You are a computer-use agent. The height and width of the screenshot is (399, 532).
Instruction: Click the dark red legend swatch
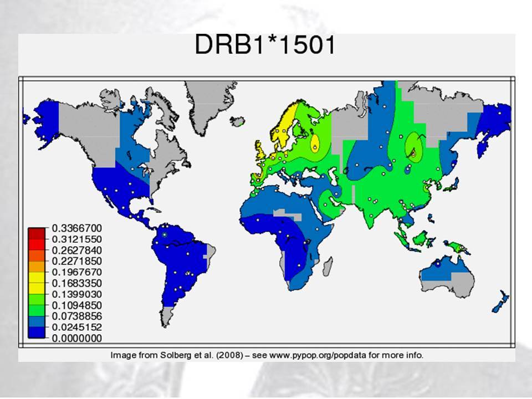[x=37, y=233]
